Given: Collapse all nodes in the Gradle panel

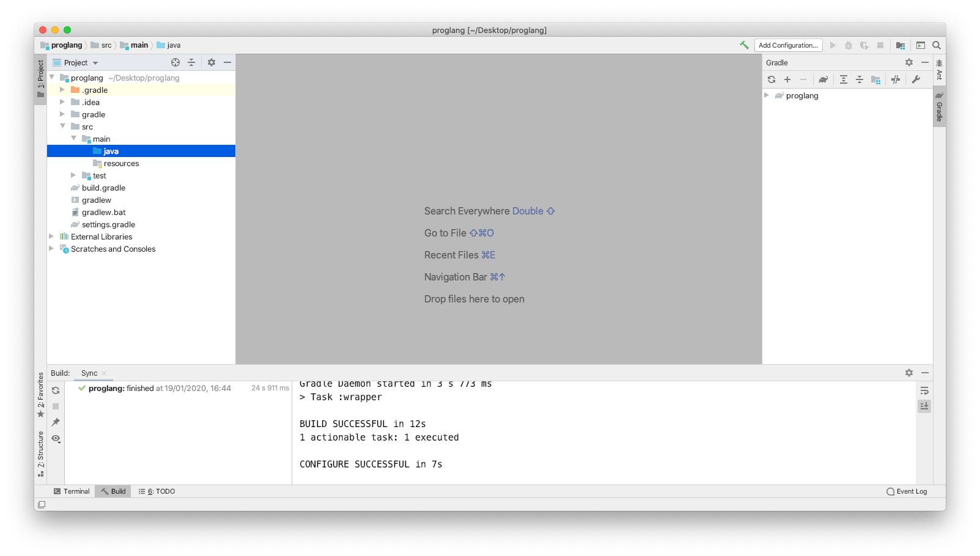Looking at the screenshot, I should click(860, 79).
